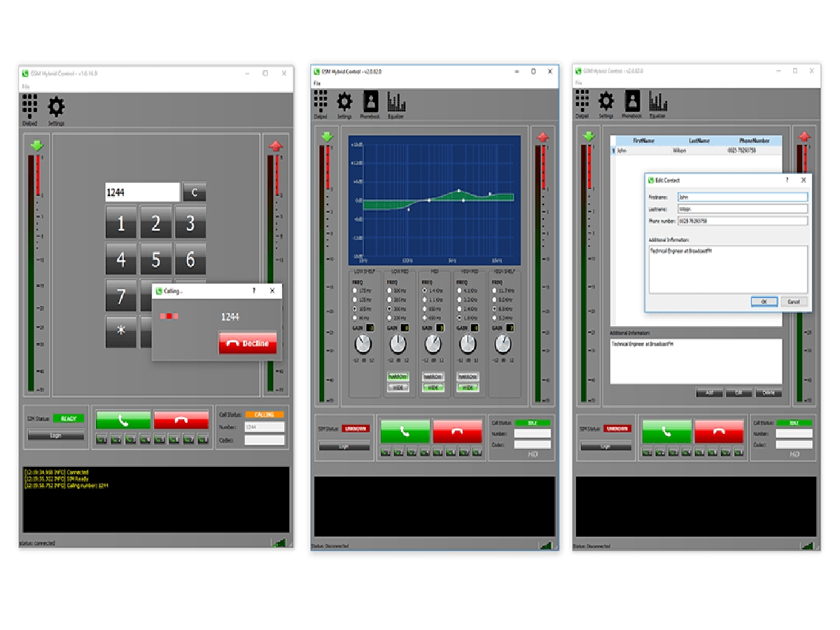Open the Equalizer icon in the middle window
This screenshot has width=840, height=630.
coord(396,104)
